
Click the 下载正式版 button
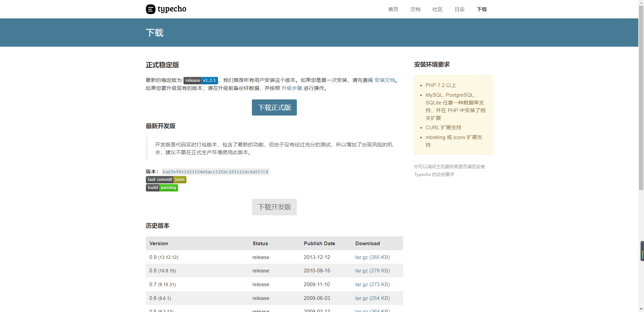coord(274,107)
